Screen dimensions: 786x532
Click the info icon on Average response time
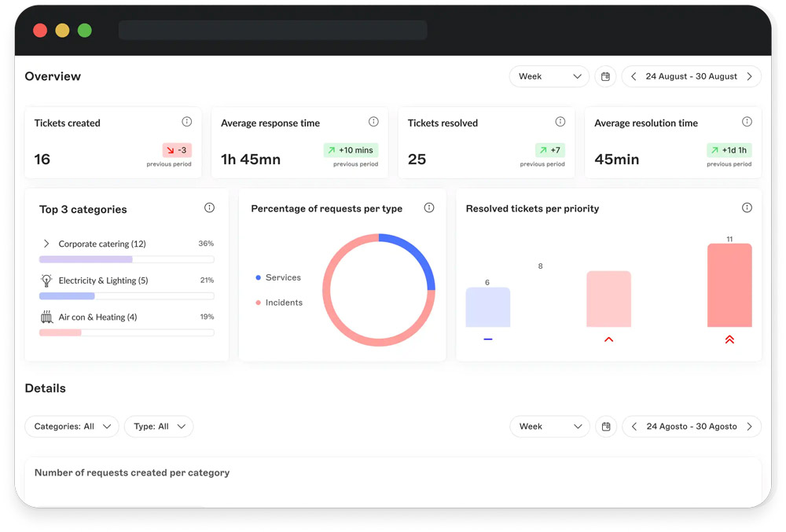coord(373,122)
